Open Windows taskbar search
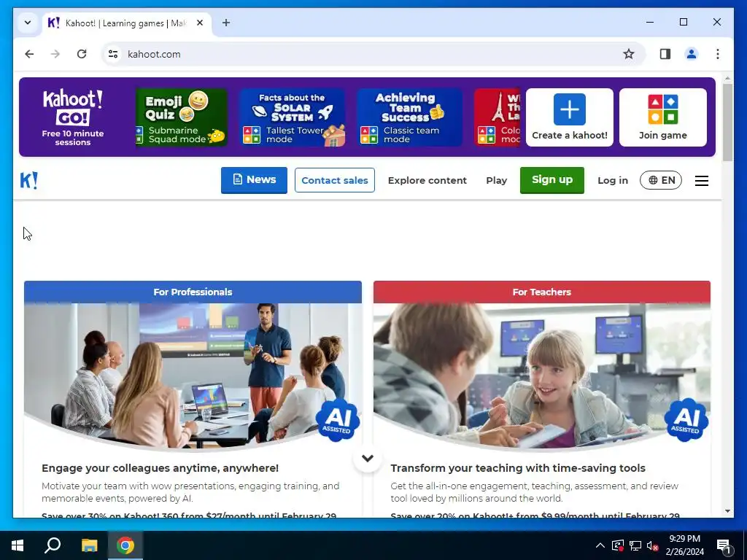 (x=53, y=545)
